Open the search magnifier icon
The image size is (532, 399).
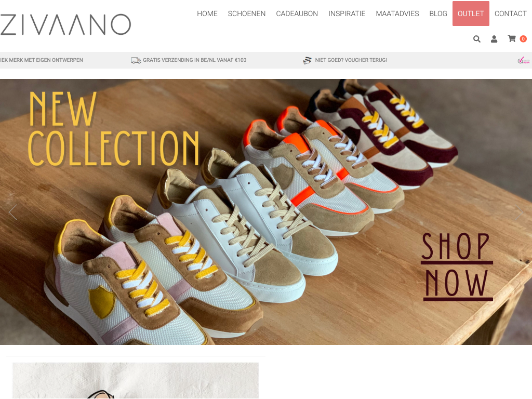pyautogui.click(x=477, y=39)
